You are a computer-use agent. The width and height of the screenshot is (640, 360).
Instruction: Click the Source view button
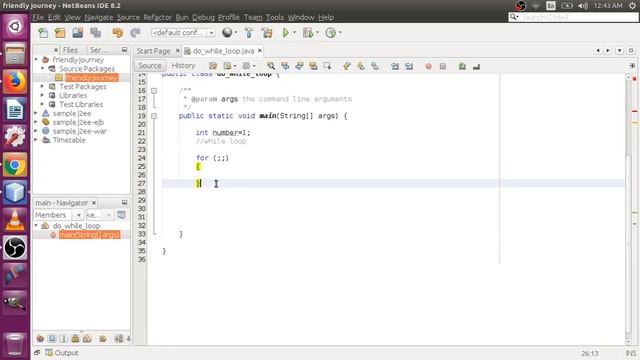pos(150,66)
